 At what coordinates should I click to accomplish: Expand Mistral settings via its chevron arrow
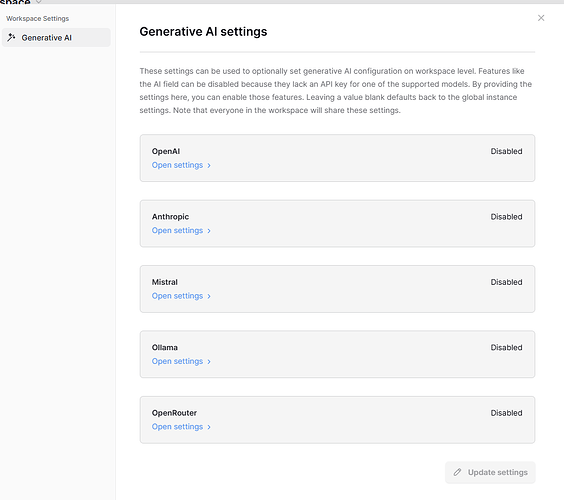click(x=209, y=296)
